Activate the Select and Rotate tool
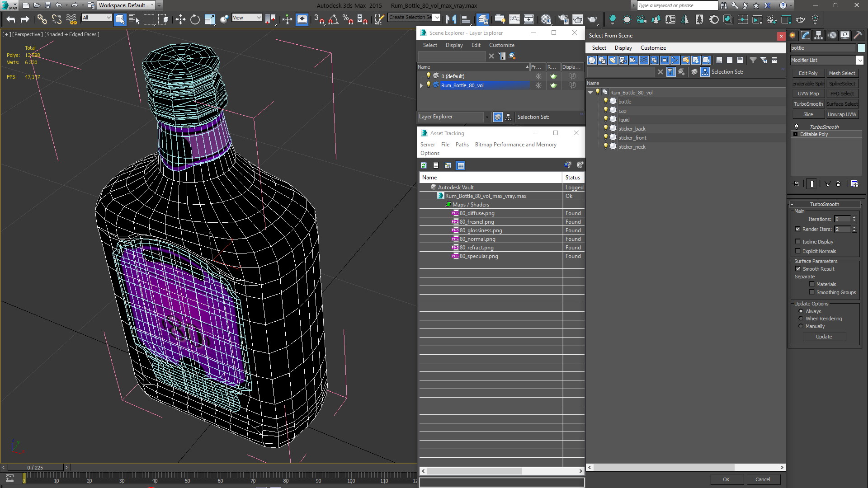The image size is (868, 488). (x=195, y=19)
